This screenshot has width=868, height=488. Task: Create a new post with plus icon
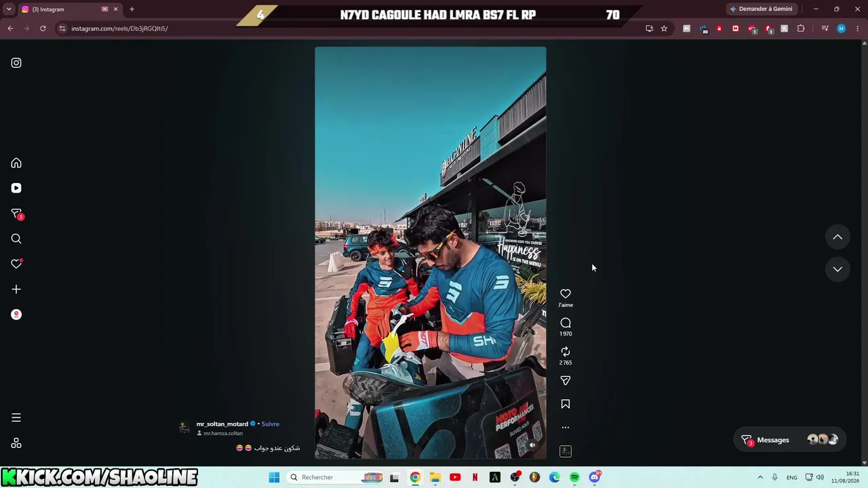pos(16,289)
